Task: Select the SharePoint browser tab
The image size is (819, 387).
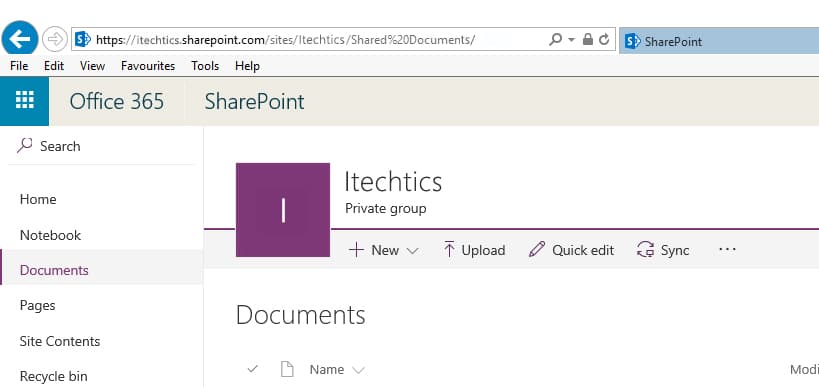Action: 719,41
